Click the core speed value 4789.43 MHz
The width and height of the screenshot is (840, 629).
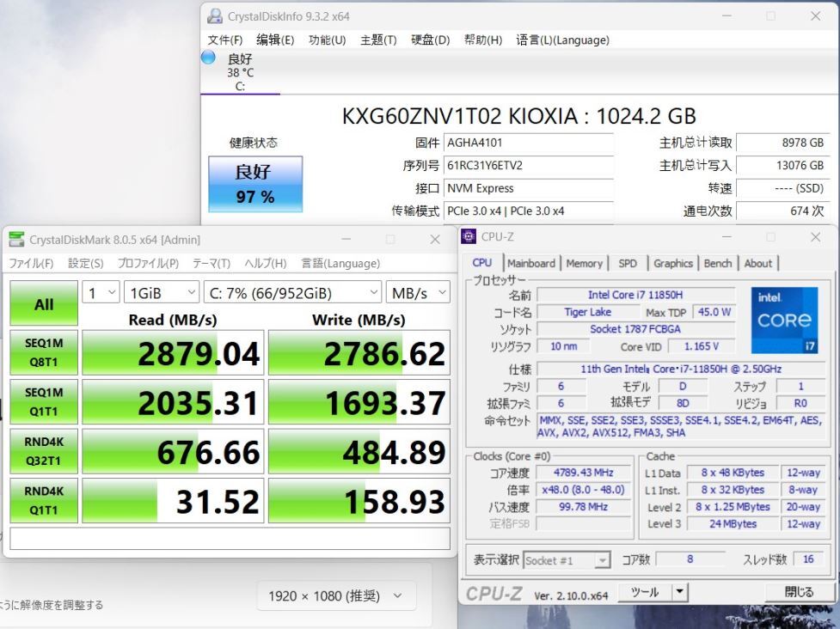(584, 473)
